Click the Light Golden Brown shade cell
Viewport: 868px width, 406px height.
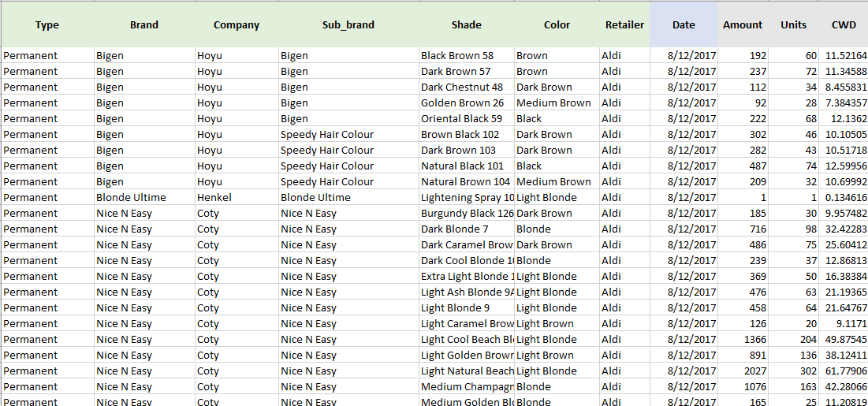(467, 356)
